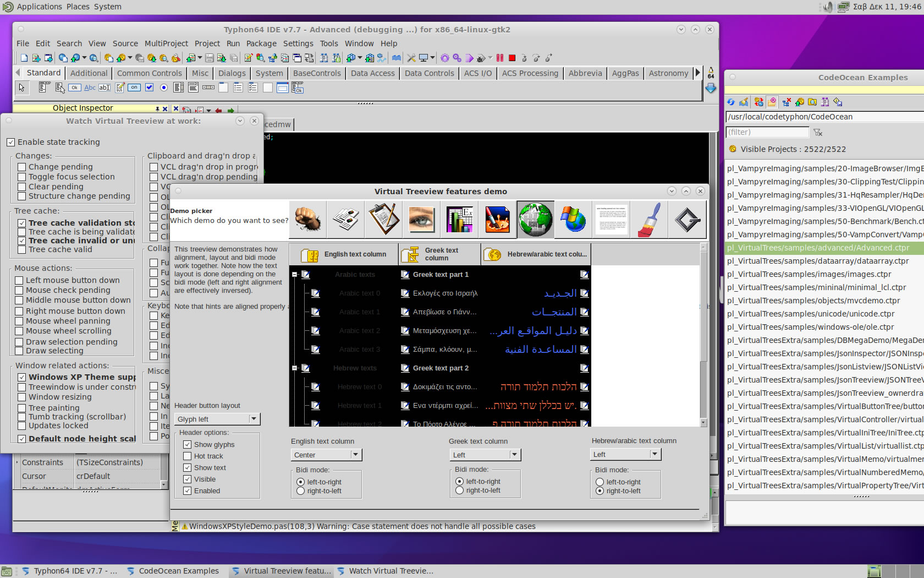
Task: Click the New Unit blank page icon
Action: coord(24,58)
